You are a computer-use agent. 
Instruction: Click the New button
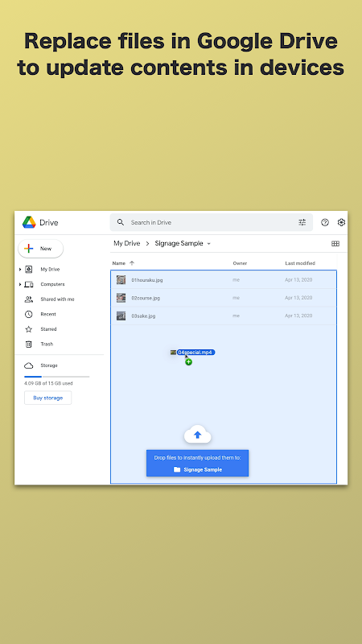pos(41,249)
